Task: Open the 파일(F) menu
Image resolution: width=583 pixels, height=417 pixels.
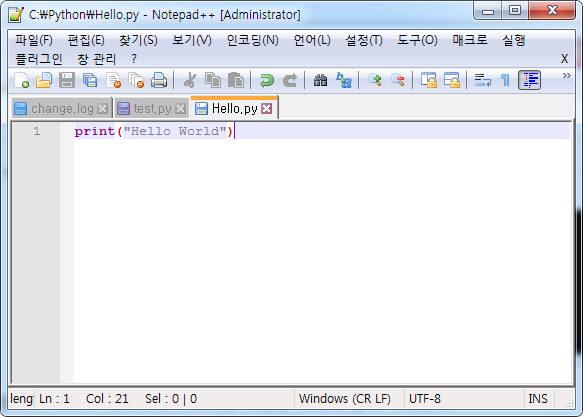Action: (x=34, y=40)
